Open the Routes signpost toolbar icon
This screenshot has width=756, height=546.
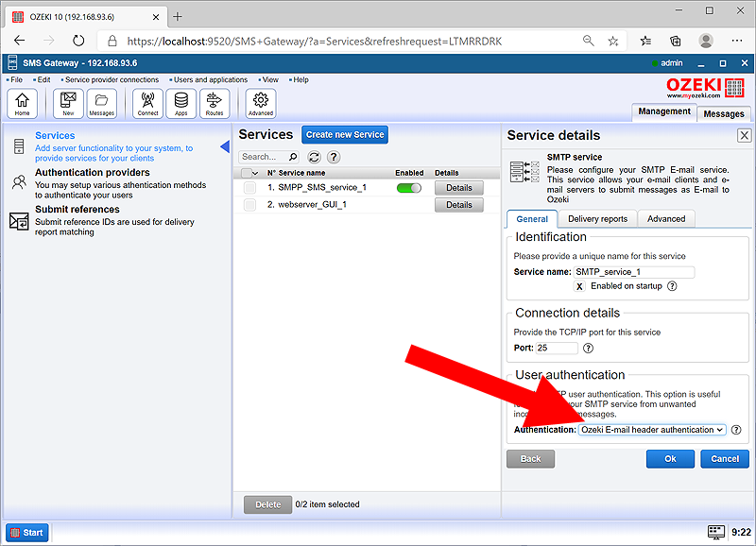[x=215, y=103]
